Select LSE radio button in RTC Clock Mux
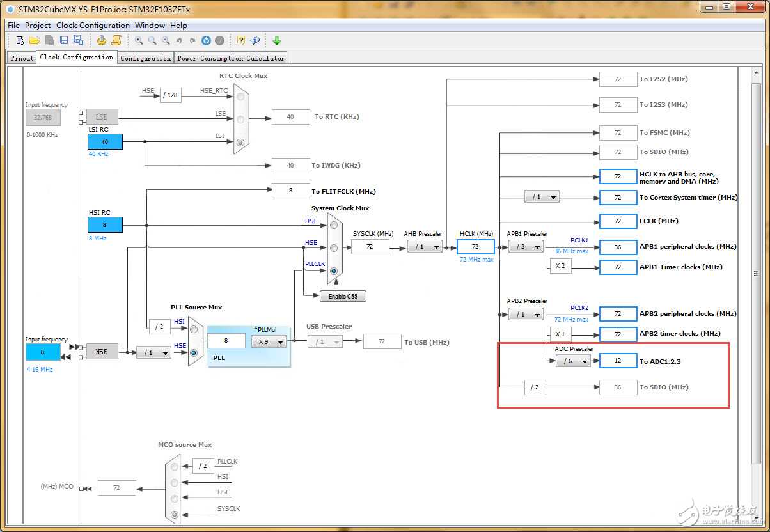The height and width of the screenshot is (532, 770). tap(240, 119)
